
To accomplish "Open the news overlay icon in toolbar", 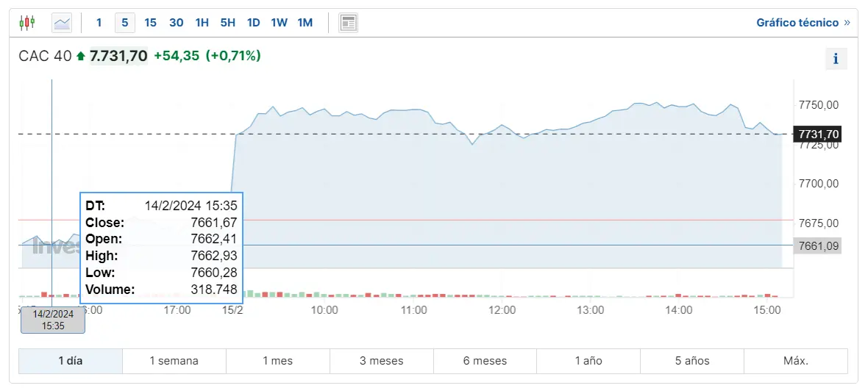I will click(348, 23).
